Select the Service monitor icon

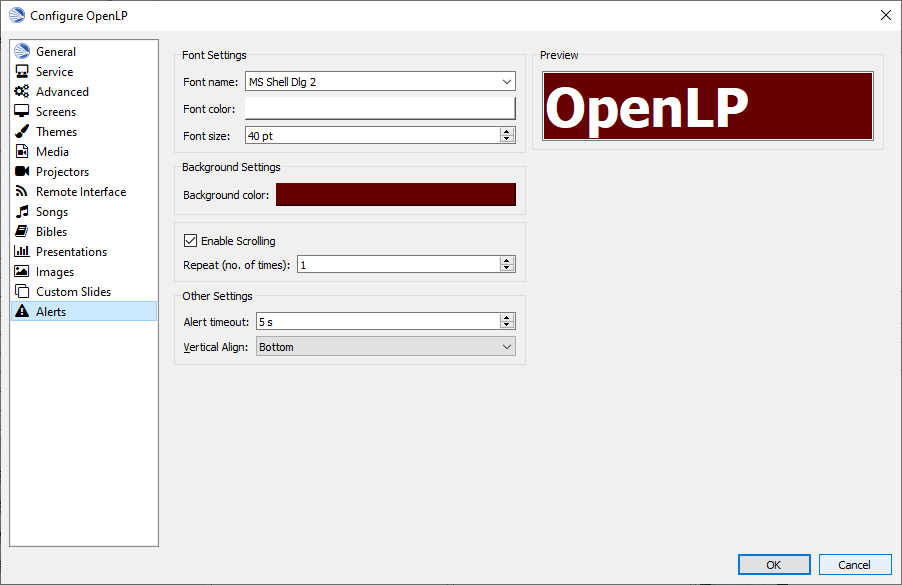[22, 71]
